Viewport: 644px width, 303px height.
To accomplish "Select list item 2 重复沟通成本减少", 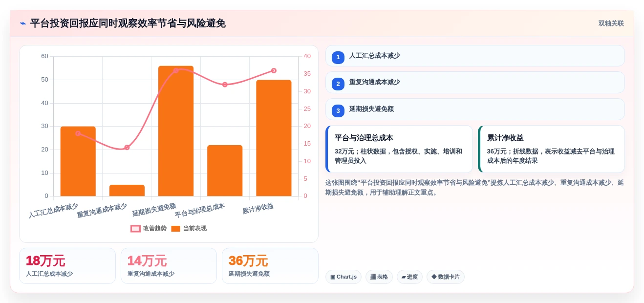I will click(x=475, y=82).
